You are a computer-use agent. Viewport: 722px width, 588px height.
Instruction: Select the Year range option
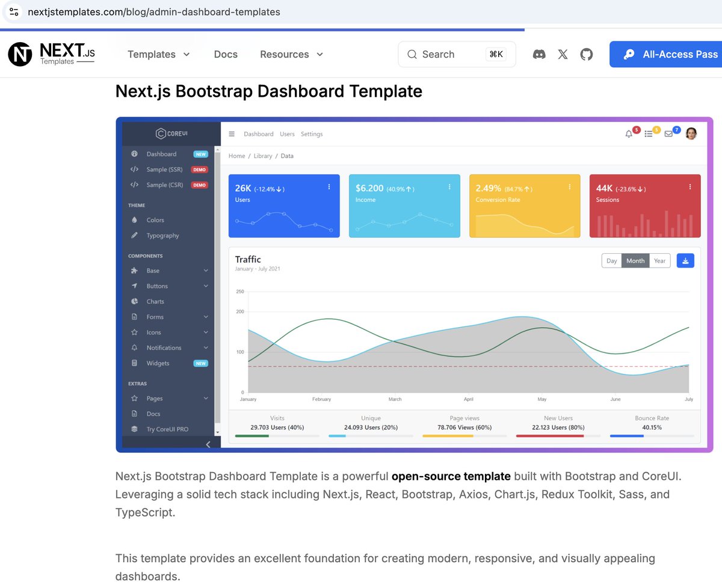659,260
